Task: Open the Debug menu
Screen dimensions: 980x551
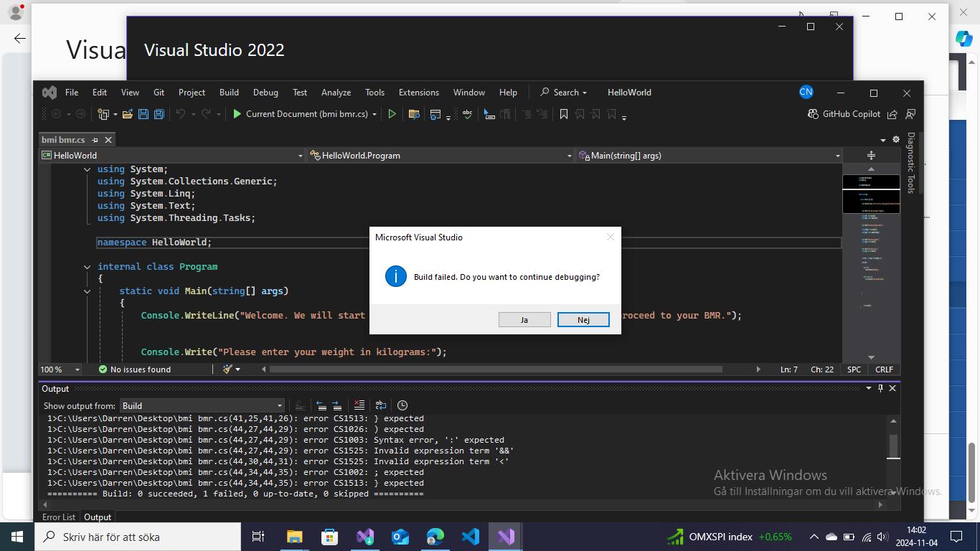Action: [265, 93]
